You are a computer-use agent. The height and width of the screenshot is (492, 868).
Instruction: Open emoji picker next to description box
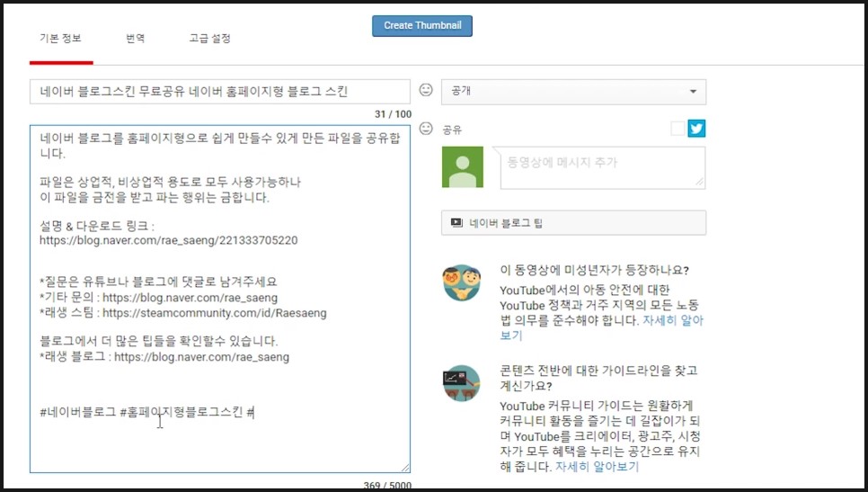click(x=426, y=129)
